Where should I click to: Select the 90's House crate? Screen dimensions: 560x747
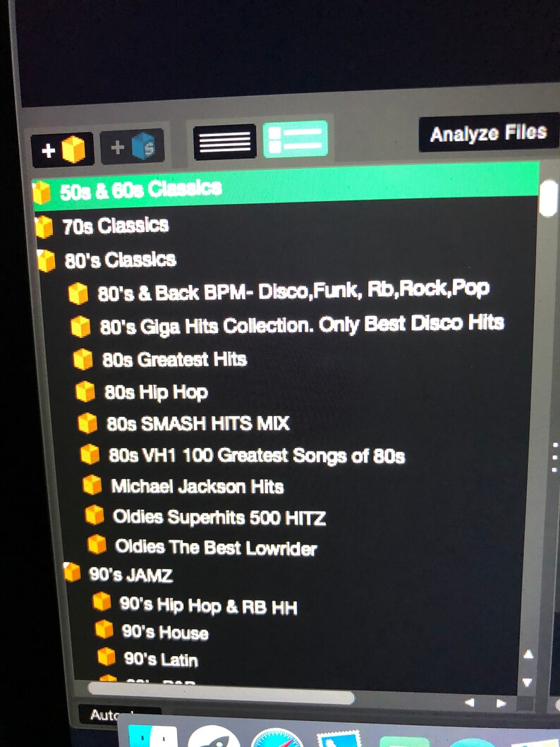(x=165, y=632)
